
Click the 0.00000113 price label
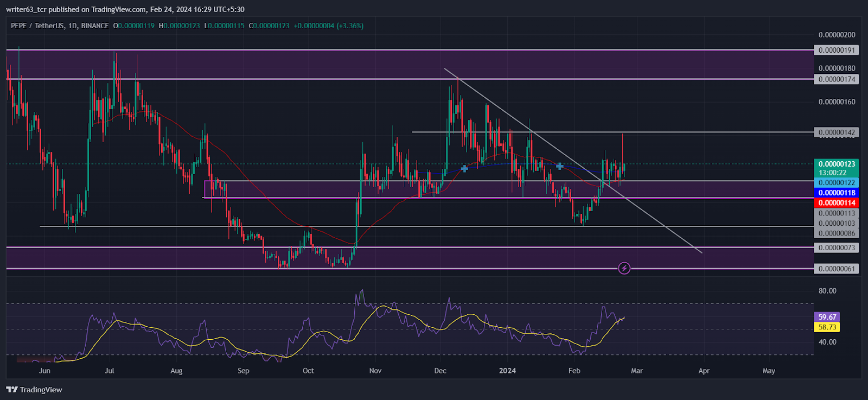837,213
